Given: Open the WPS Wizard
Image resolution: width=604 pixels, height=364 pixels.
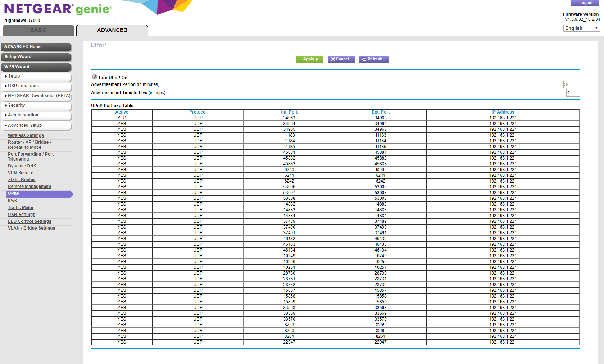Looking at the screenshot, I should pos(36,67).
